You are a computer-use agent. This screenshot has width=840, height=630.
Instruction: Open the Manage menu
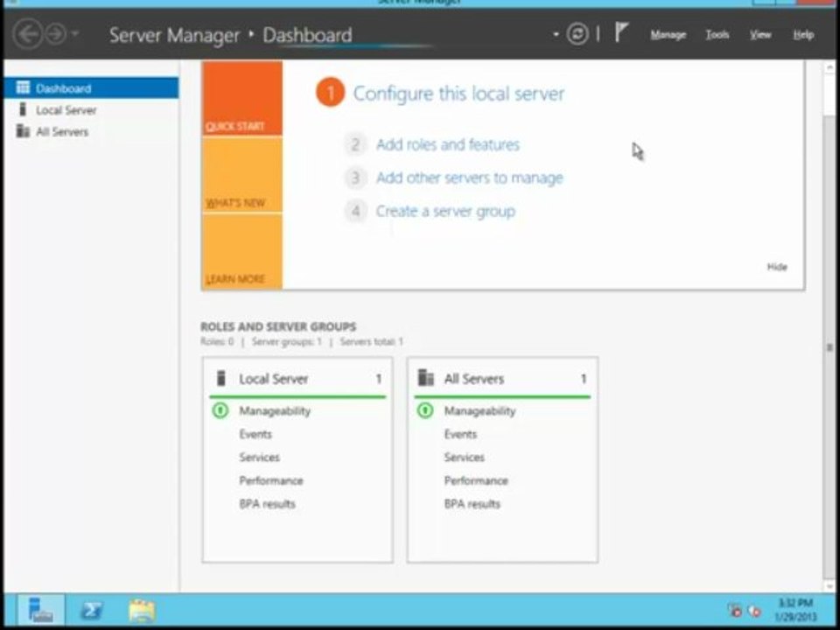[668, 35]
